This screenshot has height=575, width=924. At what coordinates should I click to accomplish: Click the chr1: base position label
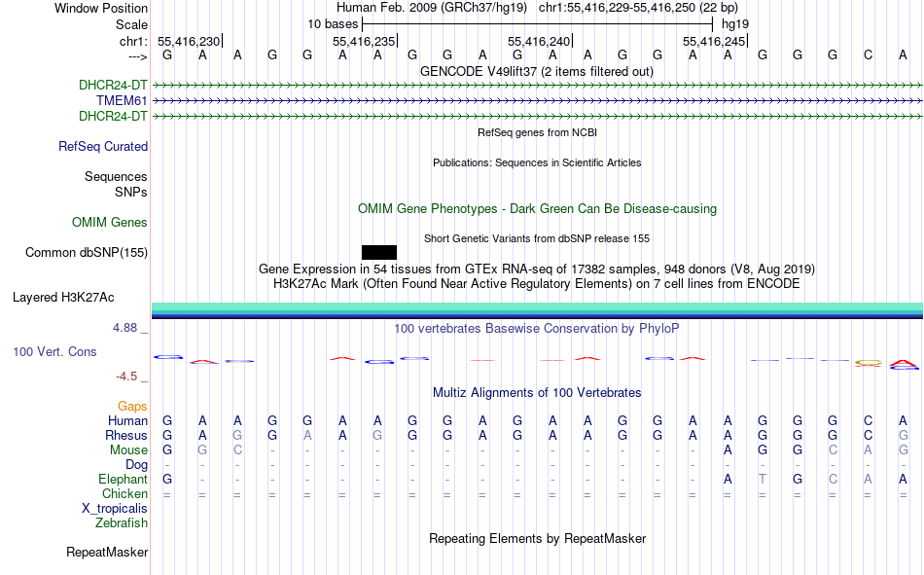coord(133,41)
